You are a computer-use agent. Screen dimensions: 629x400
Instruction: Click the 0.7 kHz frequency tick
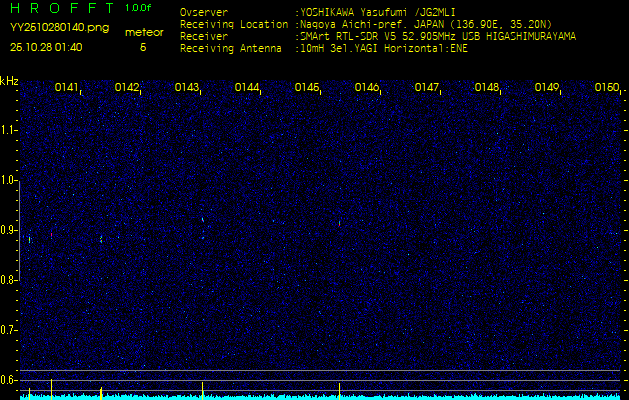(9, 330)
